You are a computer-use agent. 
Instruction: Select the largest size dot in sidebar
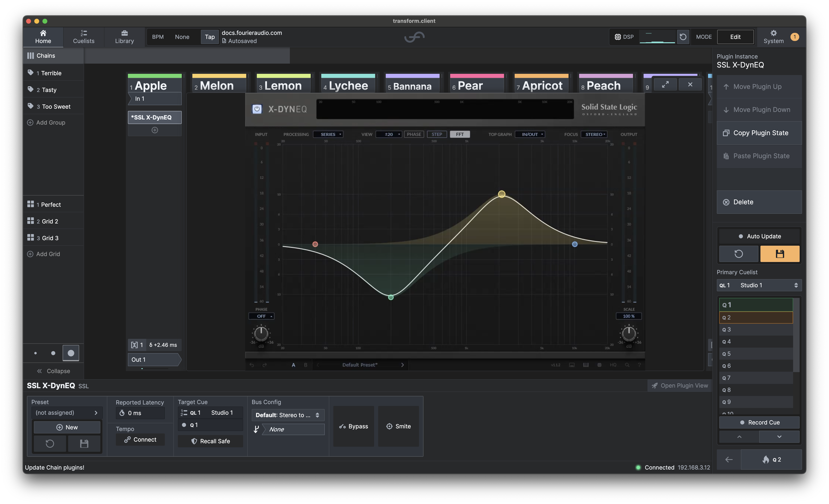coord(71,353)
